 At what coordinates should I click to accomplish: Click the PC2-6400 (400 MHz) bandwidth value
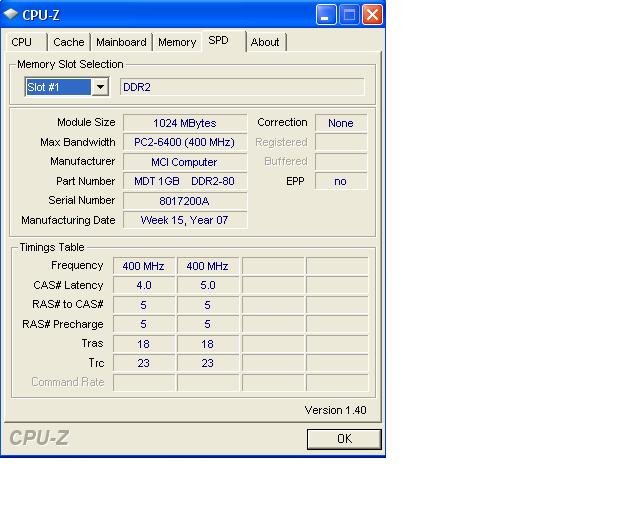click(x=185, y=142)
